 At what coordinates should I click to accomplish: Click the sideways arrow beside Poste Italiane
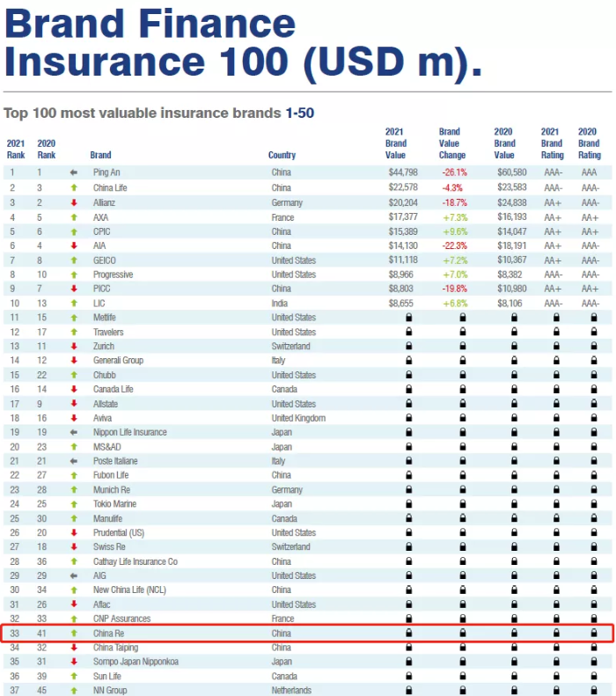(x=74, y=461)
